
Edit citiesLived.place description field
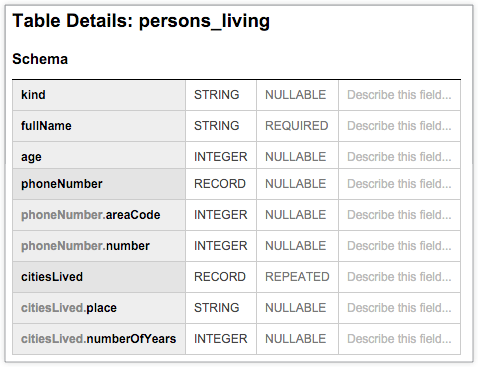(399, 308)
